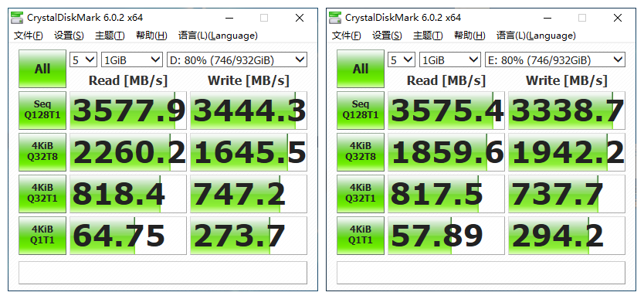Open 帮助(H) menu in the right window
This screenshot has height=299, width=644.
[469, 36]
